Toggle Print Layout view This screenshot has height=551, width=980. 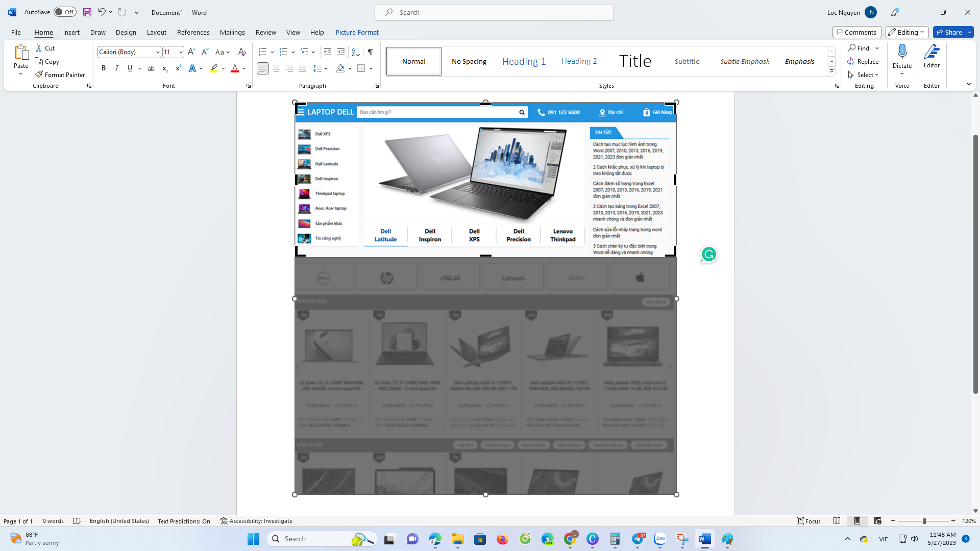click(857, 521)
